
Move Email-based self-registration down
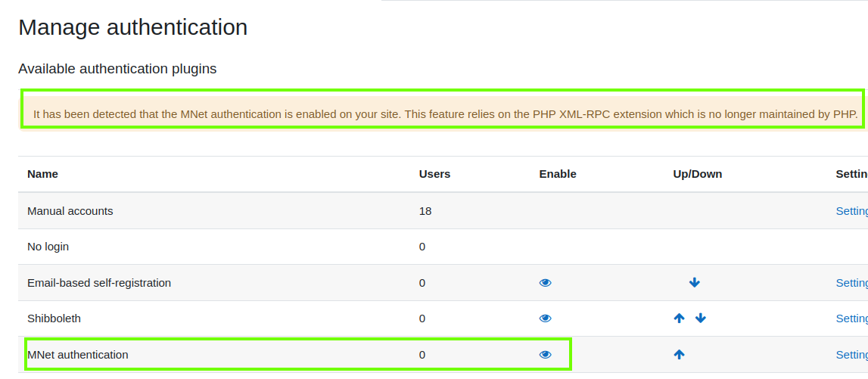click(x=694, y=283)
